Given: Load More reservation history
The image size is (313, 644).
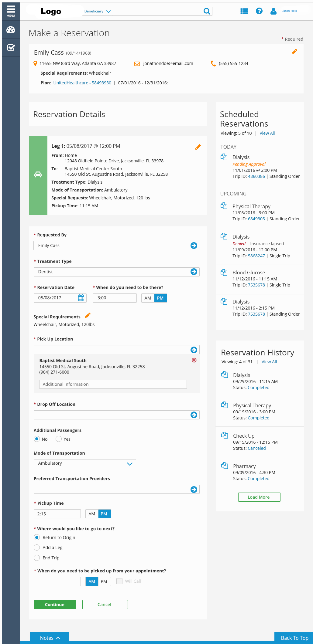Looking at the screenshot, I should point(259,497).
